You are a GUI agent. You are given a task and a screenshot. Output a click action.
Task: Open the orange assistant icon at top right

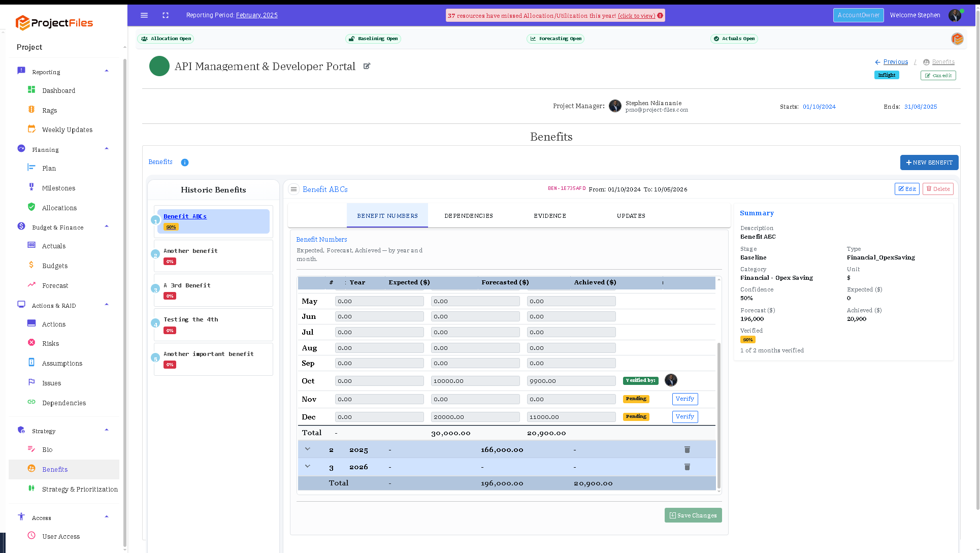tap(957, 39)
